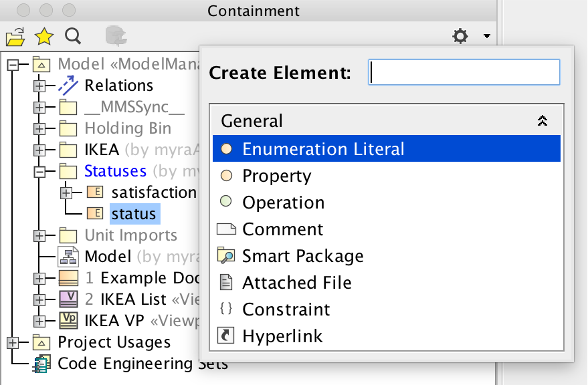588x385 pixels.
Task: Expand the IKEA VP viewpoint node
Action: pyautogui.click(x=39, y=321)
